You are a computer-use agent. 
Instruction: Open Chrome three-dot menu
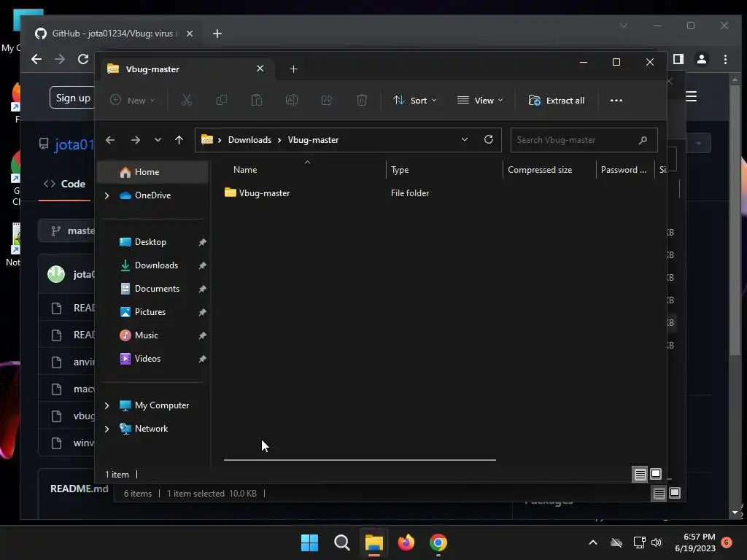[x=725, y=59]
